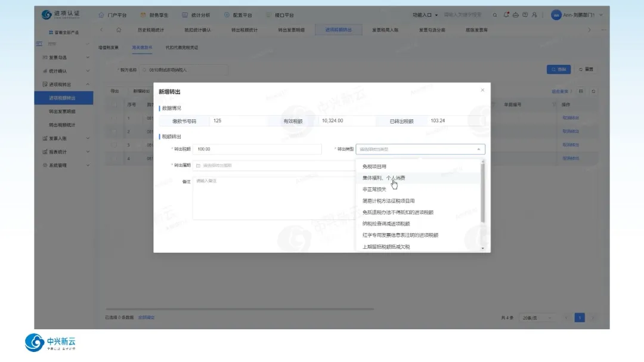Collapse the 进项税转出 sidebar menu
644x362 pixels.
66,84
